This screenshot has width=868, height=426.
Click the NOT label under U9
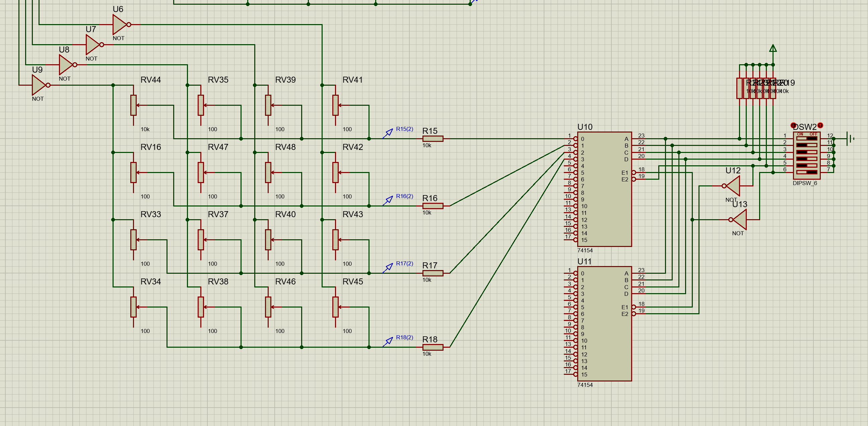[38, 99]
